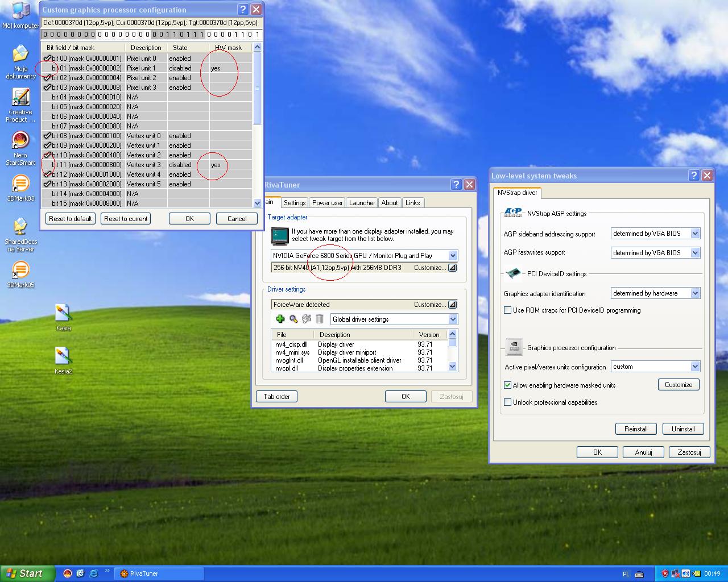The width and height of the screenshot is (728, 582).
Task: Add driver file with green plus icon
Action: pos(280,319)
